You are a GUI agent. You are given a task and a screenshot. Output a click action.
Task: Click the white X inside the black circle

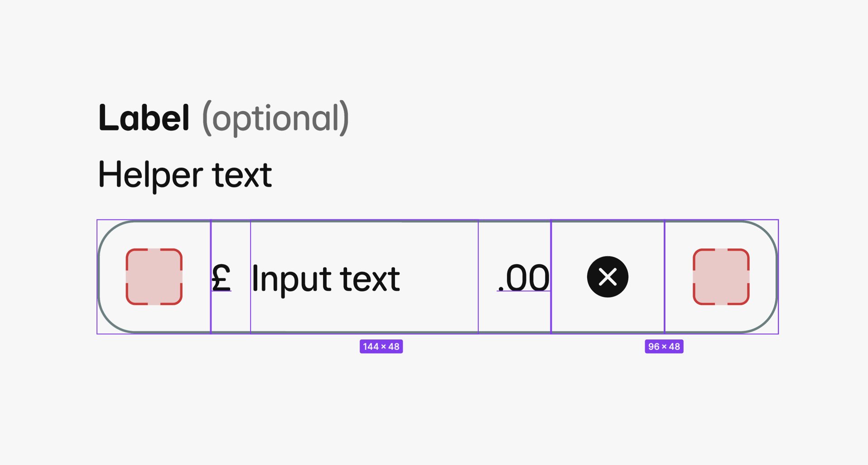coord(608,277)
